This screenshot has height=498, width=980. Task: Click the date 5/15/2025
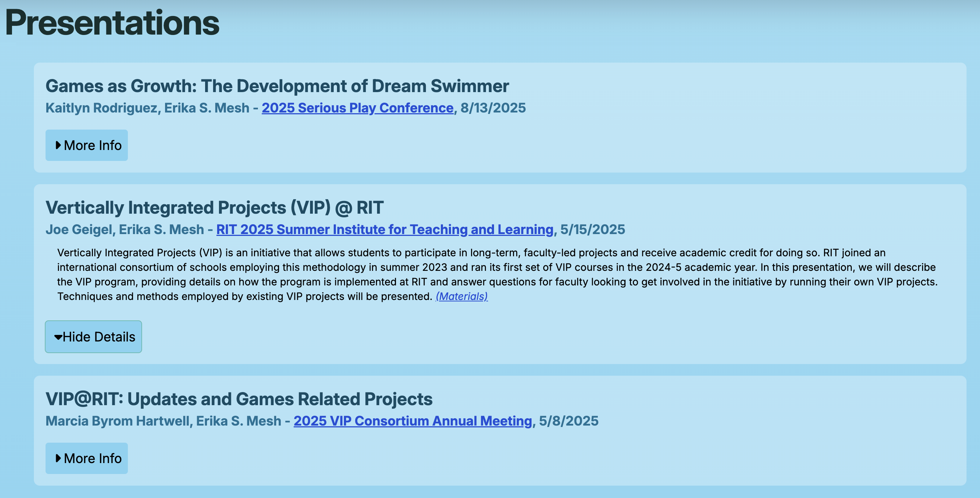(x=592, y=230)
